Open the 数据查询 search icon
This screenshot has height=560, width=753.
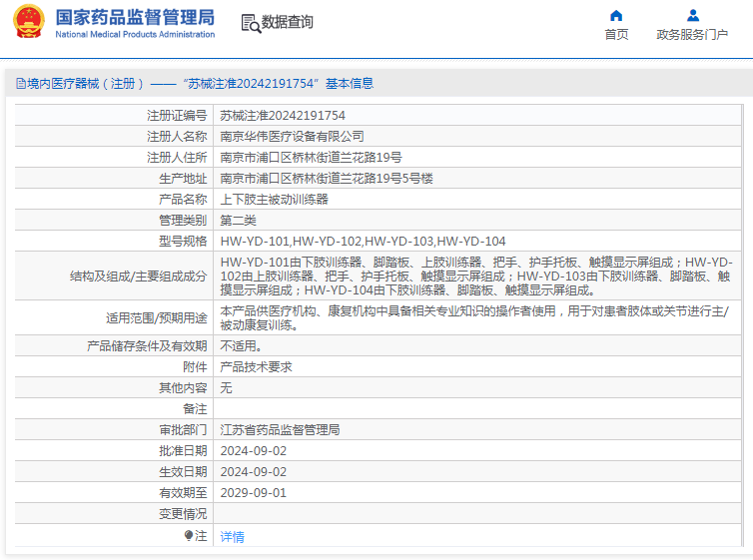[x=251, y=23]
